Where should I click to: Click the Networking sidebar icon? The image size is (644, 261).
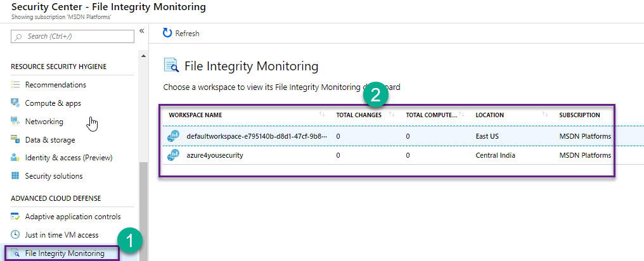tap(15, 122)
